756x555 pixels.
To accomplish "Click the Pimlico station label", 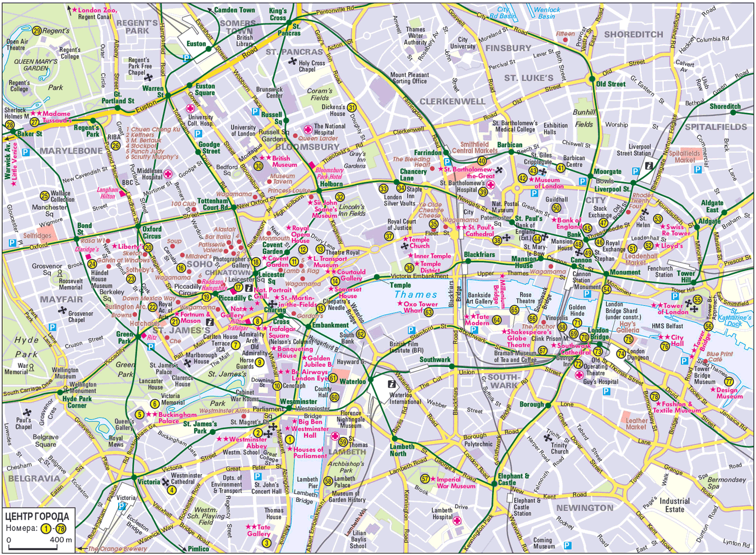I will (x=198, y=549).
